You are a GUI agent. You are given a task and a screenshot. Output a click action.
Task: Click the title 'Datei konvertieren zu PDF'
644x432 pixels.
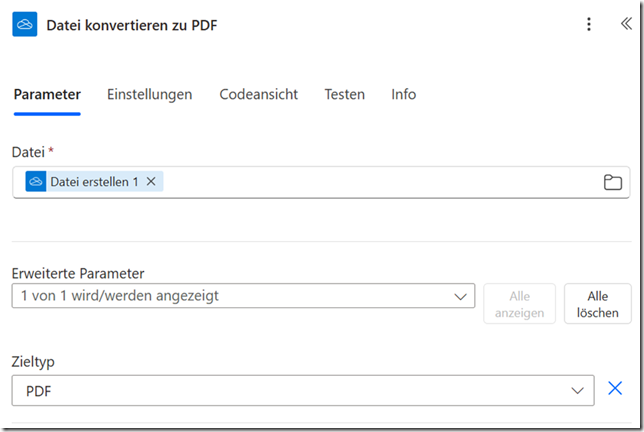coord(131,25)
